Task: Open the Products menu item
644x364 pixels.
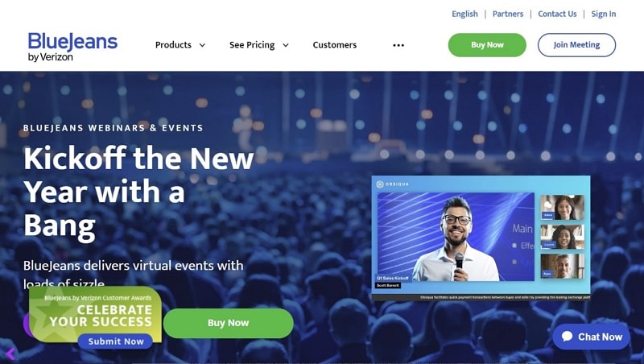Action: [x=173, y=45]
